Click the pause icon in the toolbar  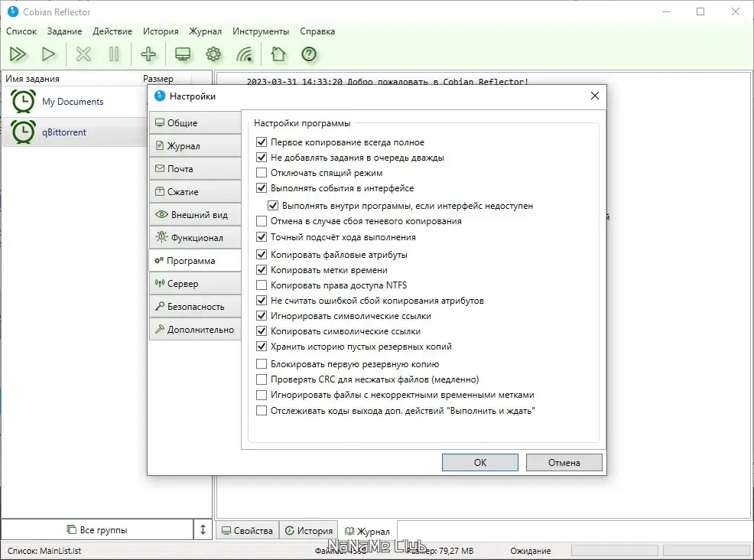(114, 54)
